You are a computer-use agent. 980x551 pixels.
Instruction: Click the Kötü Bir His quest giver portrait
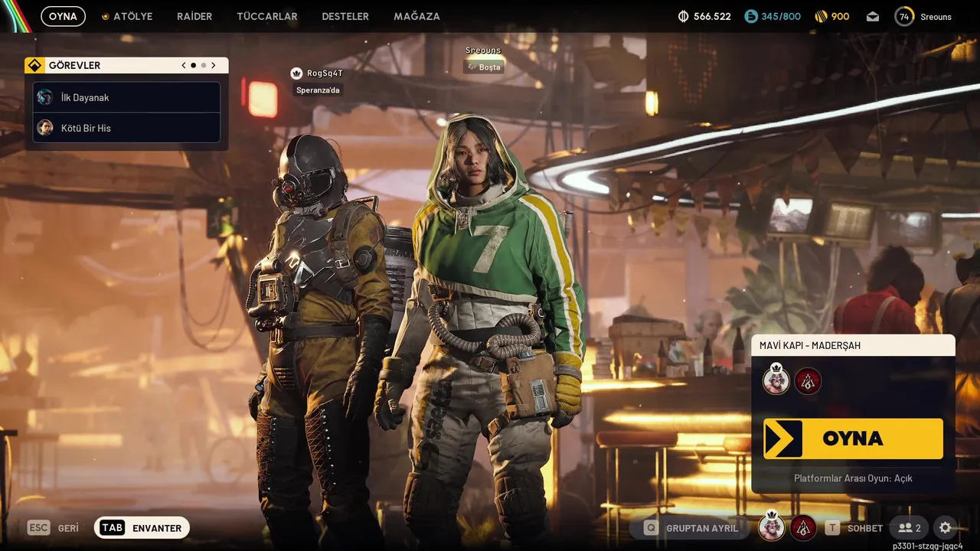click(x=45, y=128)
